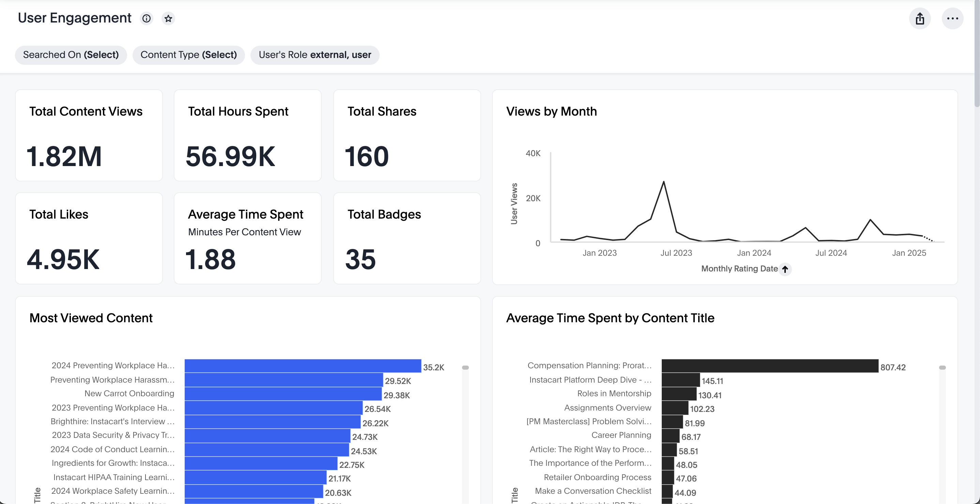Click the New Carrot Onboarding bar

(x=283, y=394)
